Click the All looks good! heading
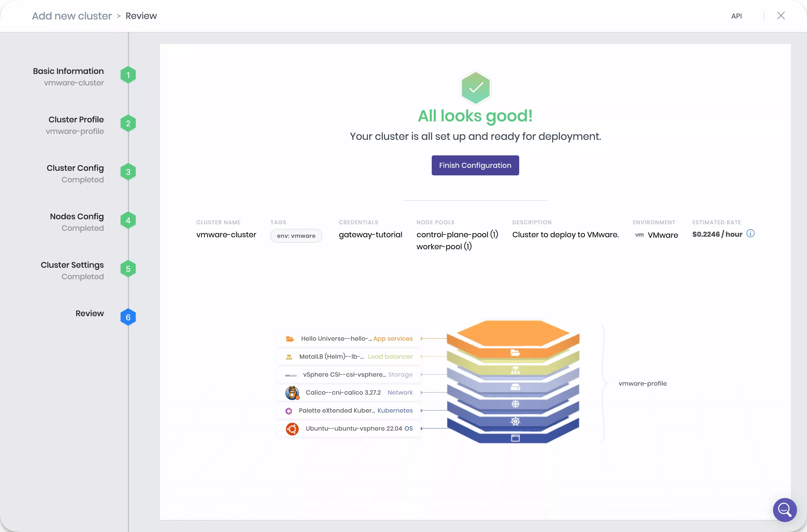The image size is (807, 532). pos(475,116)
